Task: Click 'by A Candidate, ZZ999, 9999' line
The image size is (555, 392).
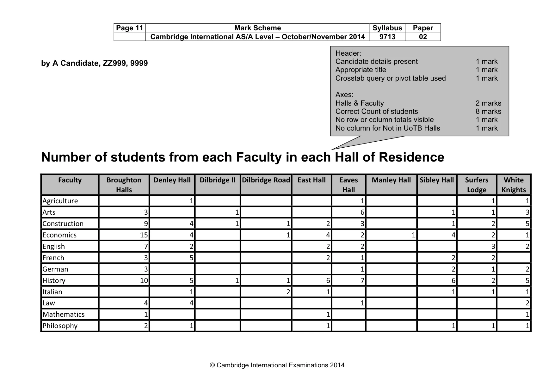Action: (95, 63)
